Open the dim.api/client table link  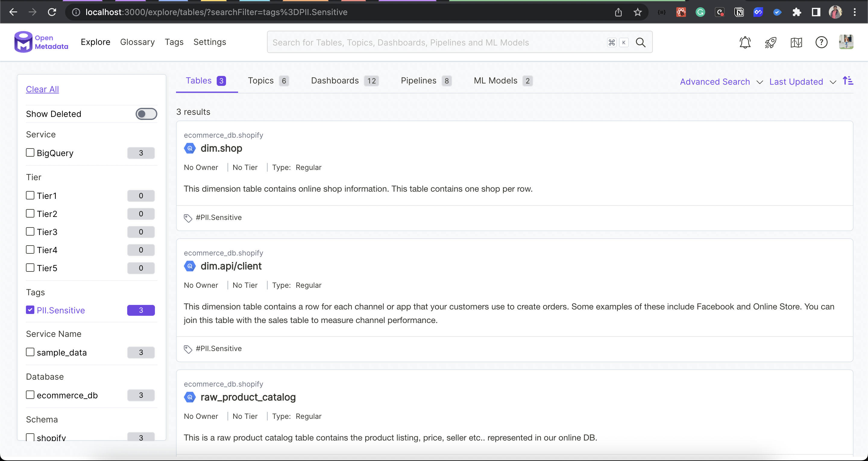[231, 266]
